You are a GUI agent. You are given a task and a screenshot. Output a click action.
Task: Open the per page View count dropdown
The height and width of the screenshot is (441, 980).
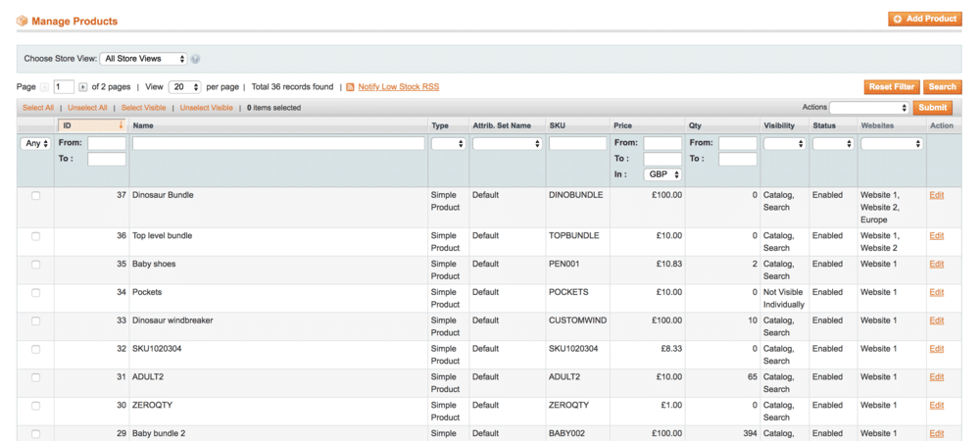coord(184,87)
